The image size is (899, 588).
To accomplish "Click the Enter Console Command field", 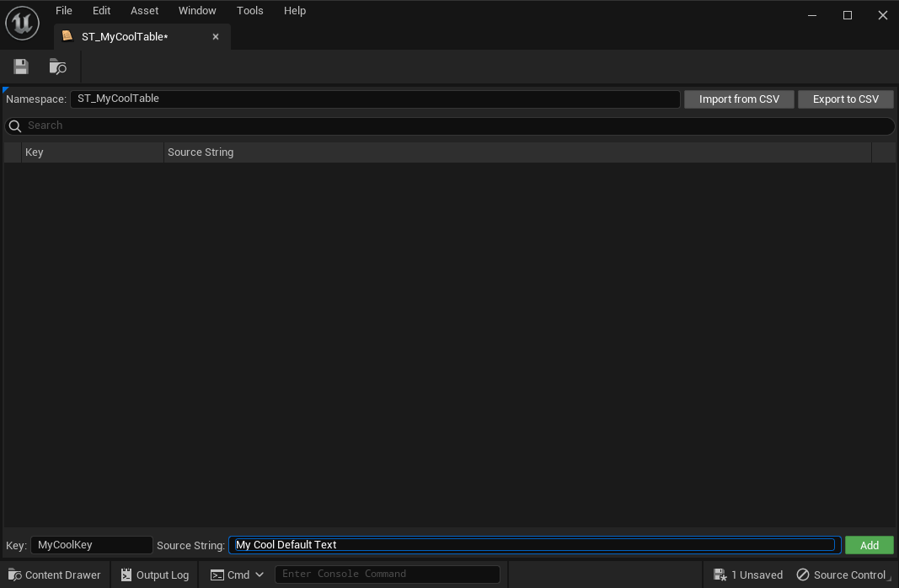I will 387,575.
